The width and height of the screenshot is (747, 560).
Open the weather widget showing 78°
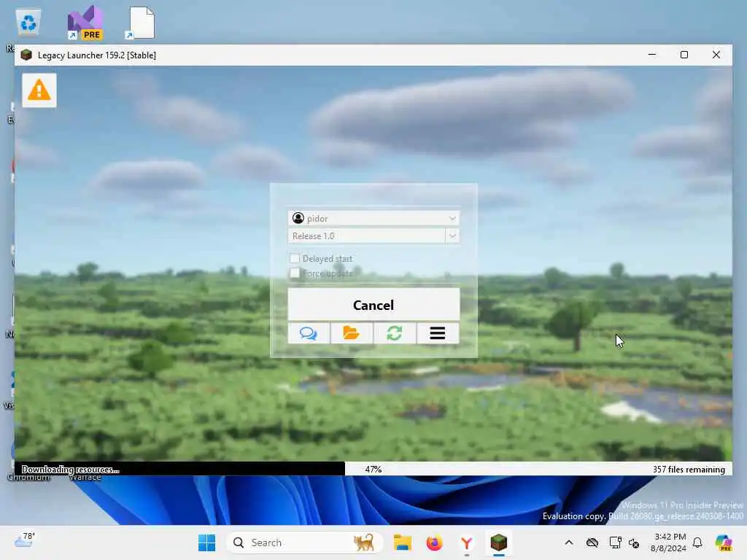click(x=24, y=540)
